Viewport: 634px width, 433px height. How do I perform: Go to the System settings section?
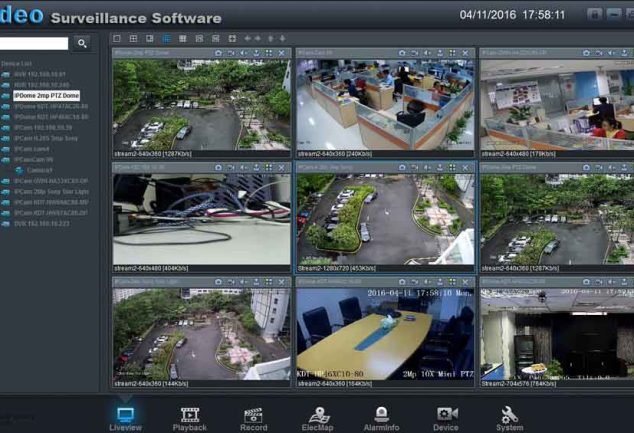click(509, 419)
